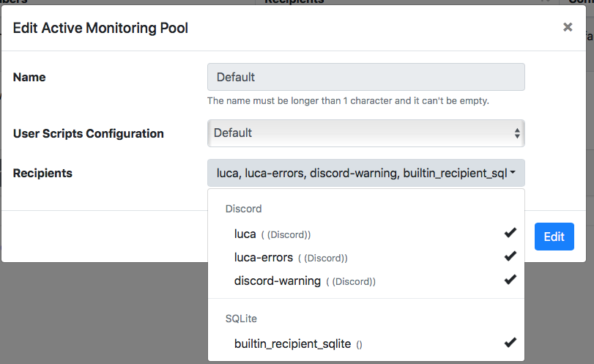The image size is (594, 364).
Task: Click the blue Edit button
Action: pos(554,237)
